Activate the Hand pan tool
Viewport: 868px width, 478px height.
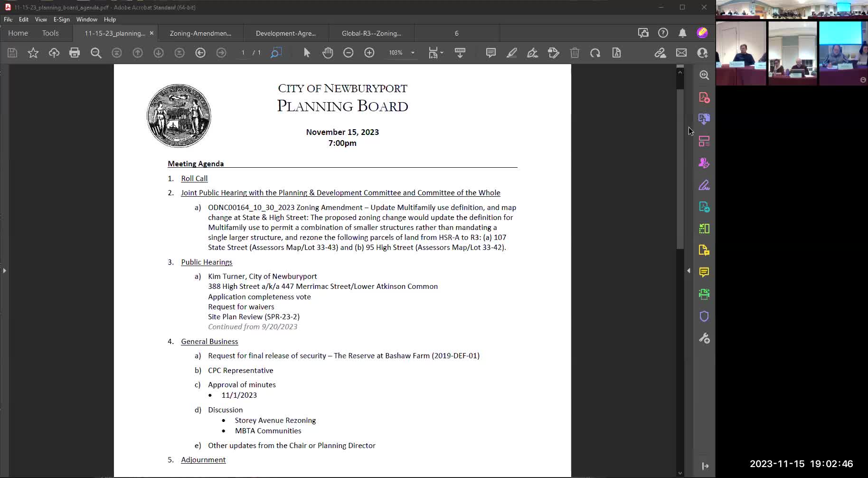(x=328, y=53)
